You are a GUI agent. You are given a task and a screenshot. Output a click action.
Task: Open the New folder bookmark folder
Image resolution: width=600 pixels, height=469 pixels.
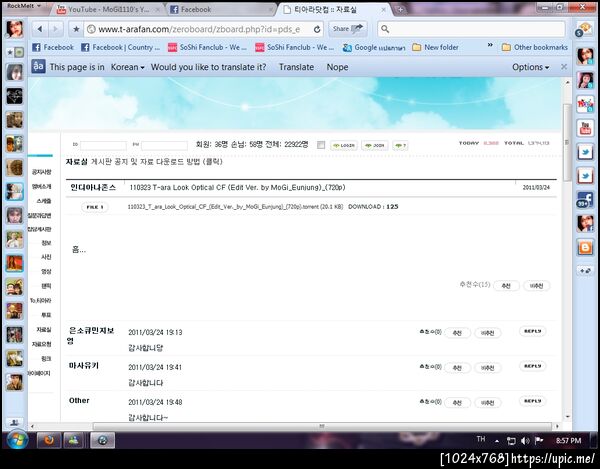(x=435, y=47)
